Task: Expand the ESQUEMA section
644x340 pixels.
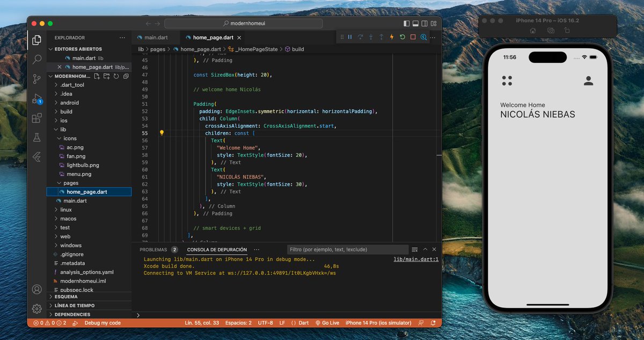Action: pyautogui.click(x=89, y=296)
